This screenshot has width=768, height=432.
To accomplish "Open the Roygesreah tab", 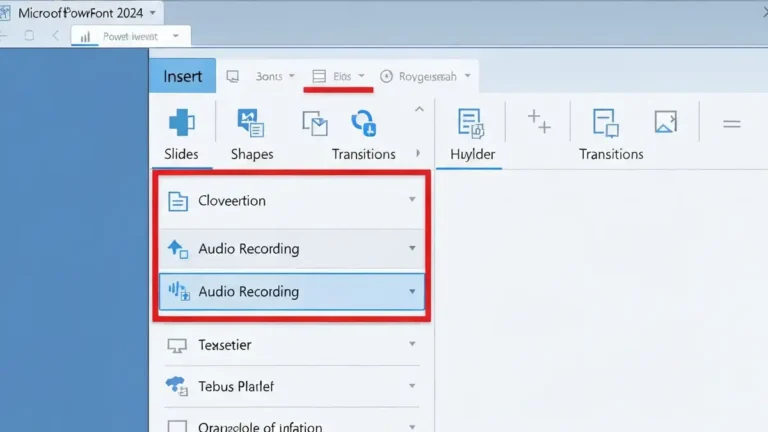I will tap(428, 76).
